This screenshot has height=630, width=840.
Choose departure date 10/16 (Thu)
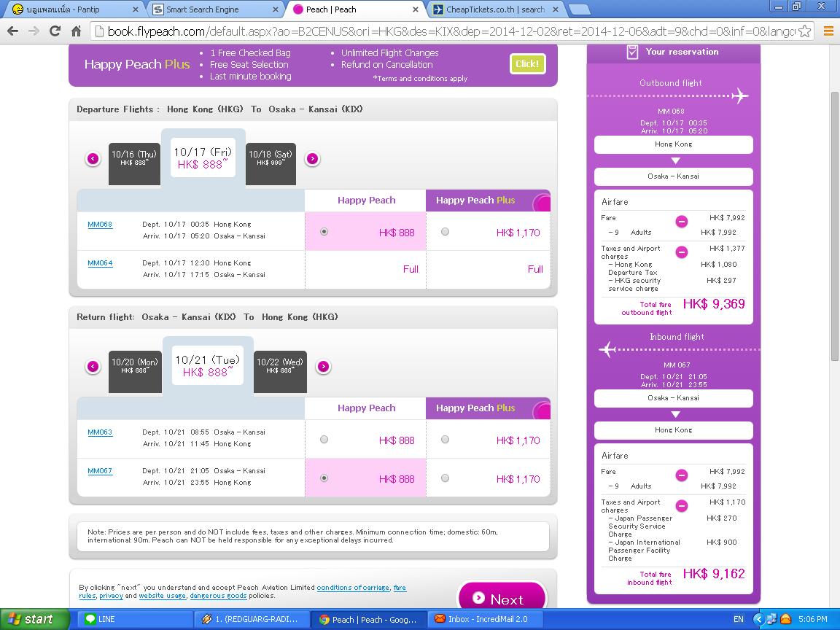click(134, 163)
